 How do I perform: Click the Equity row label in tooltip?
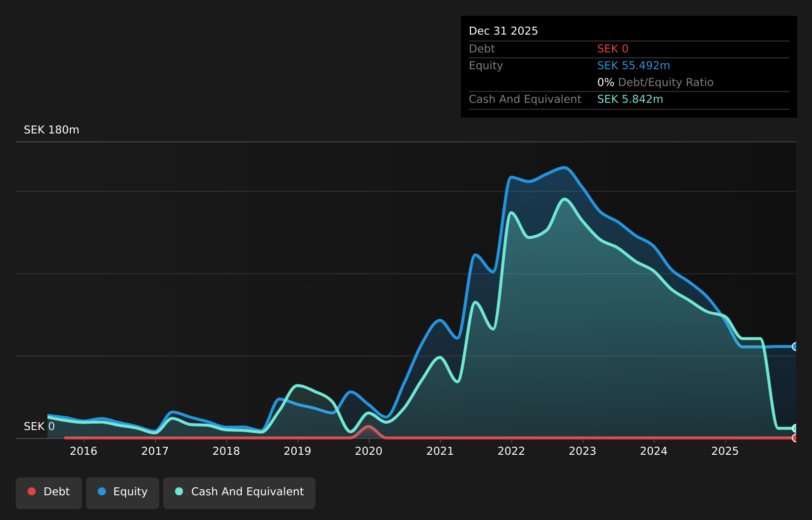click(486, 66)
